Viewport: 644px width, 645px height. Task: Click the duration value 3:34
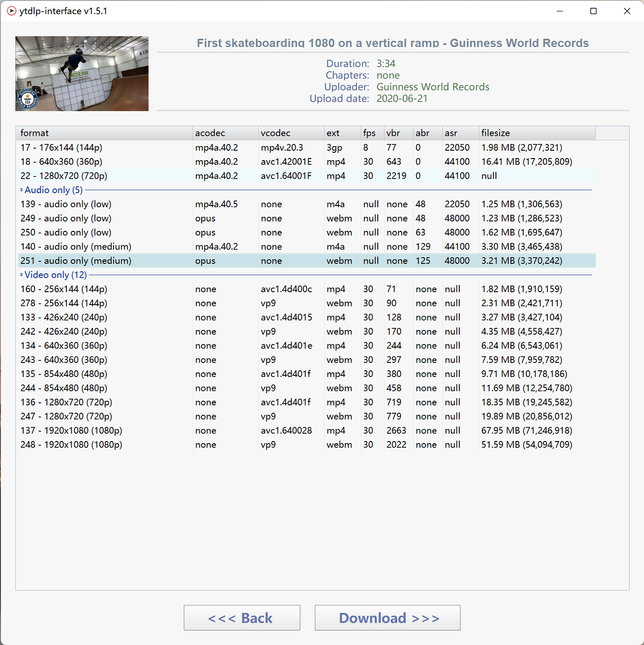click(x=386, y=64)
